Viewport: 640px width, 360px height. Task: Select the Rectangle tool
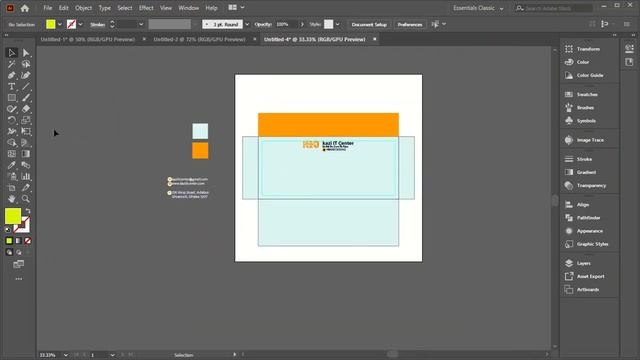(11, 98)
